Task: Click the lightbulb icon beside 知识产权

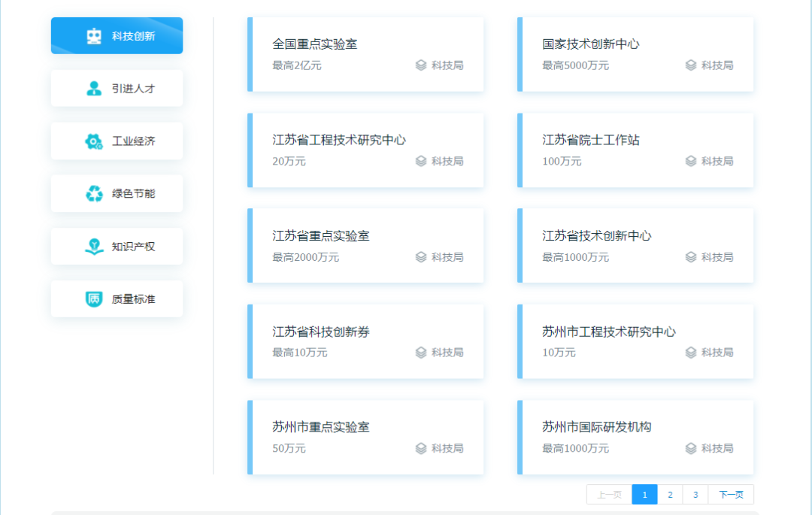Action: [x=94, y=247]
